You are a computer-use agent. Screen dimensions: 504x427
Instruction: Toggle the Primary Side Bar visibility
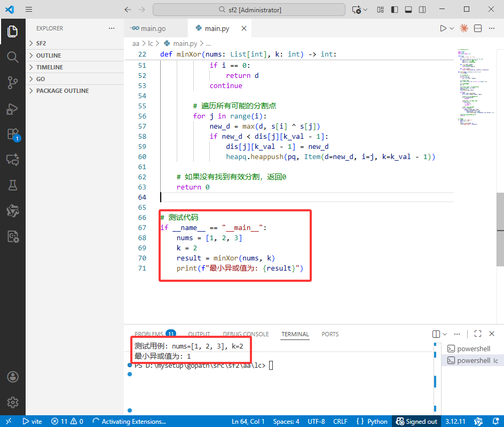(395, 10)
